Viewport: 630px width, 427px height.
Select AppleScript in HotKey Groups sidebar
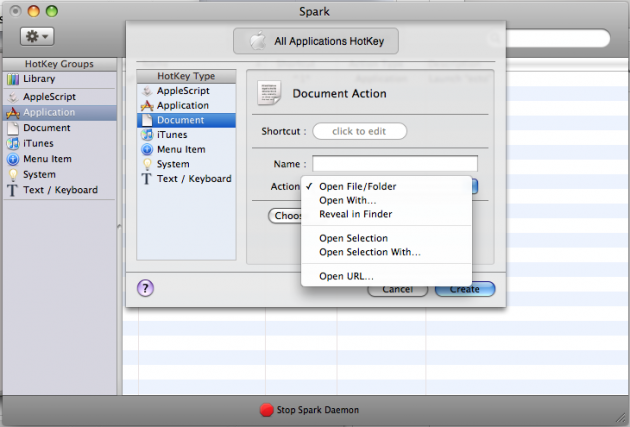pyautogui.click(x=59, y=97)
